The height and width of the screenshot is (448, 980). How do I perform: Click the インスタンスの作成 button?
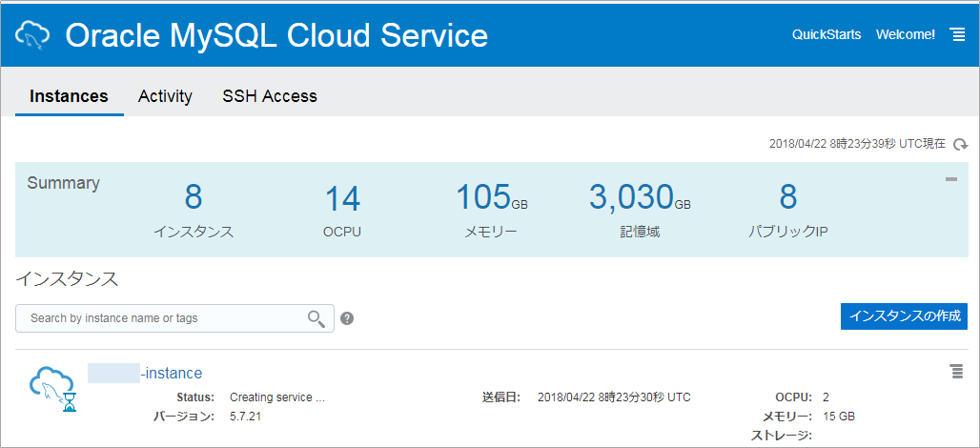904,316
